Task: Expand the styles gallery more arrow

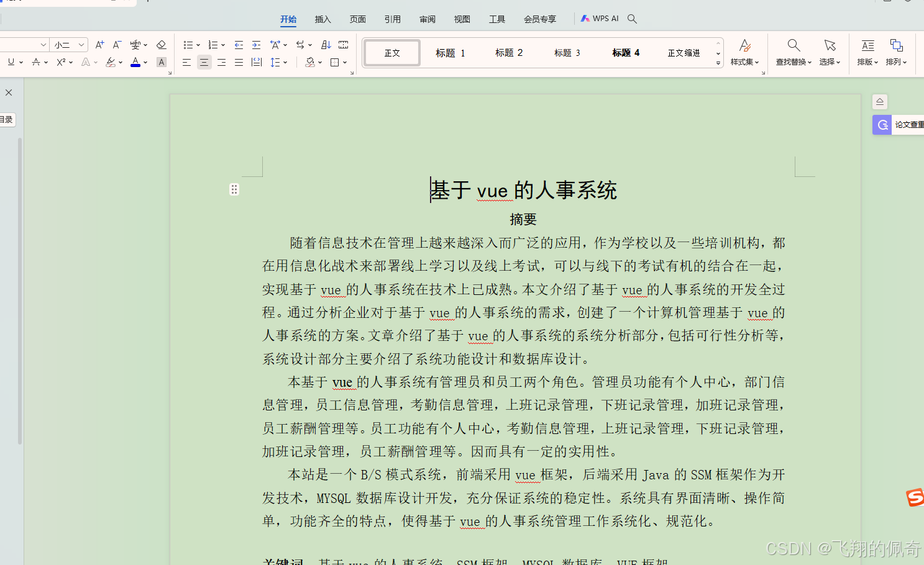Action: (718, 63)
